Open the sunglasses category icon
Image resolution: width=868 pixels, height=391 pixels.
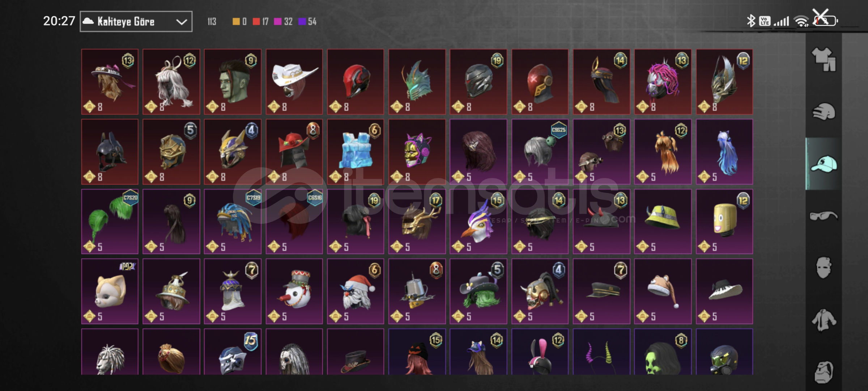[824, 216]
